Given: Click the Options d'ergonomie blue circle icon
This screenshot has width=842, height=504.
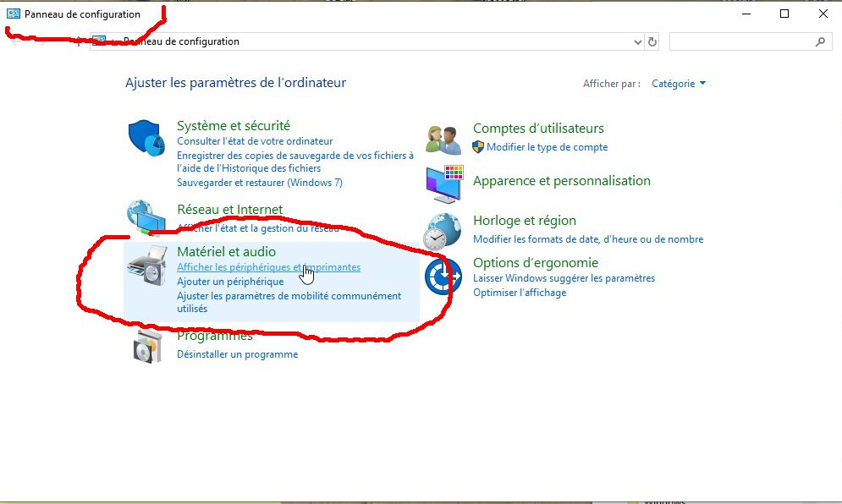Looking at the screenshot, I should click(x=443, y=276).
